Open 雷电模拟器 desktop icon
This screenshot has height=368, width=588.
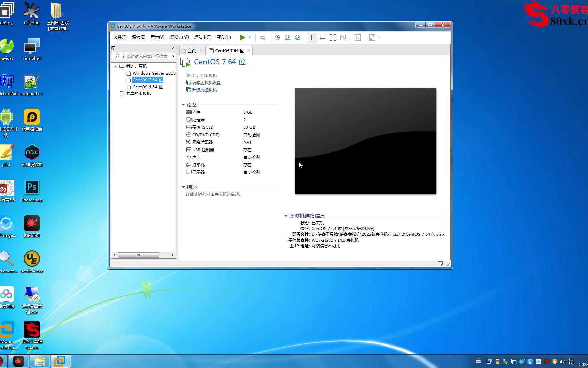pos(32,120)
